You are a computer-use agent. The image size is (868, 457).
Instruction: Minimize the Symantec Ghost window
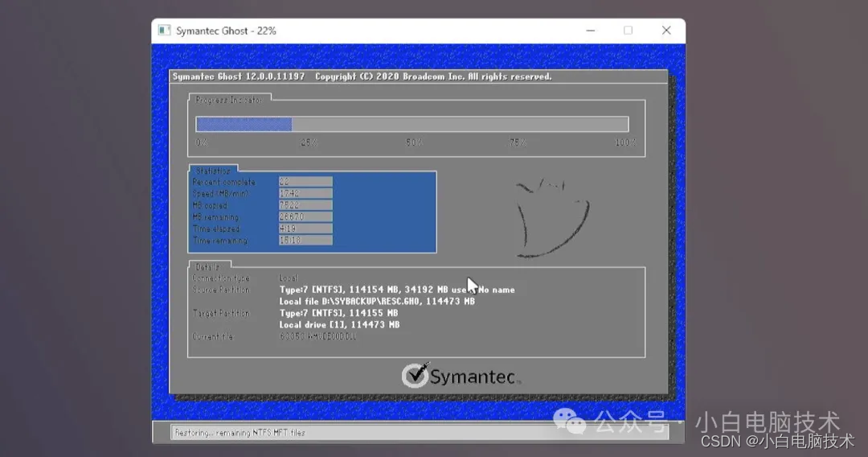pyautogui.click(x=591, y=31)
